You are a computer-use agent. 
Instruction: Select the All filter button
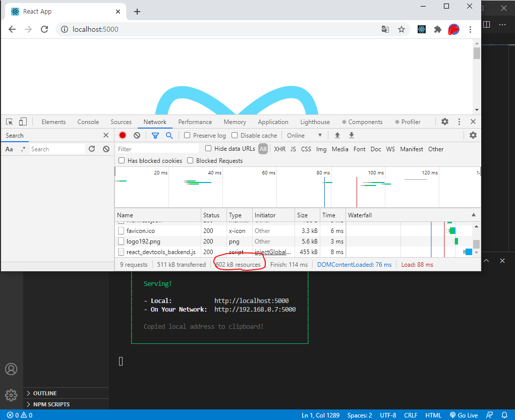point(263,149)
